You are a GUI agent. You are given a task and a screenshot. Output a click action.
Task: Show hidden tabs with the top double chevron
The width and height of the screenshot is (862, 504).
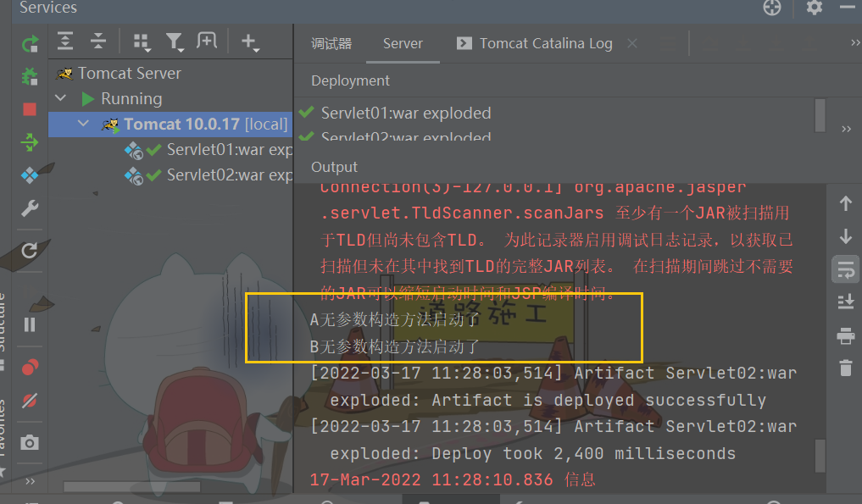point(855,42)
